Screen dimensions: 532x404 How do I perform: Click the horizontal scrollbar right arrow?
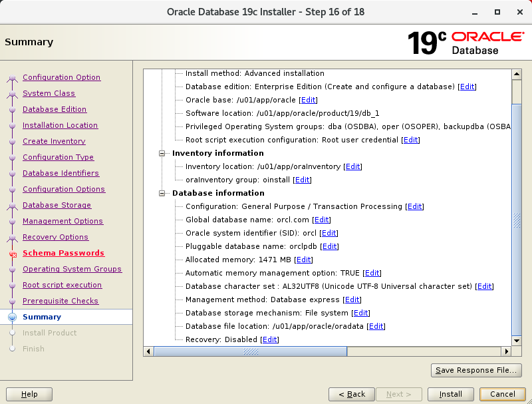[x=506, y=351]
